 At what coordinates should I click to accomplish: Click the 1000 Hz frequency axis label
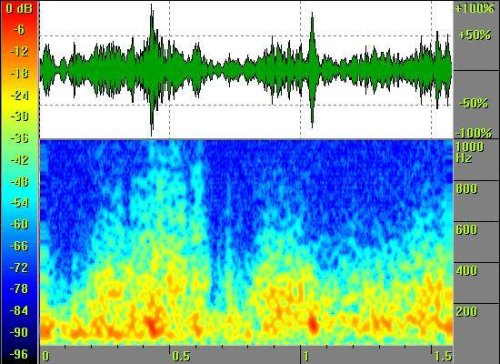469,152
